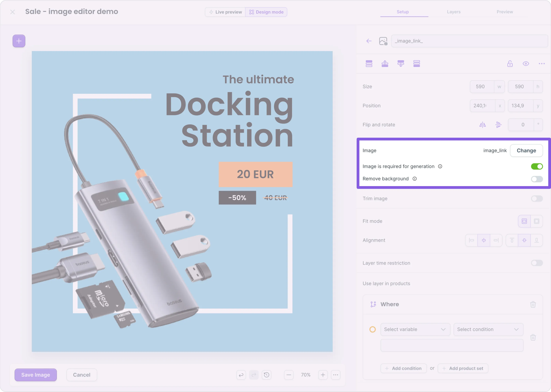Viewport: 551px width, 392px height.
Task: Align image to the bottom
Action: click(537, 240)
